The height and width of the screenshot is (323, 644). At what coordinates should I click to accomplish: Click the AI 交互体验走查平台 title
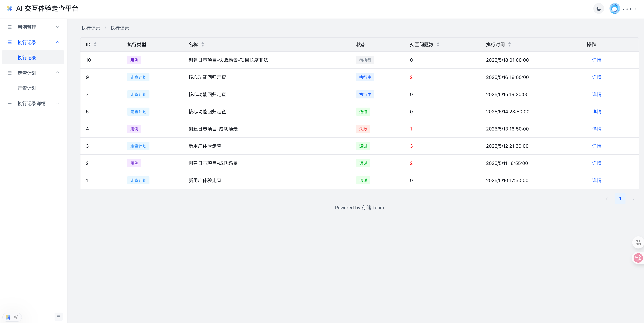(x=47, y=8)
